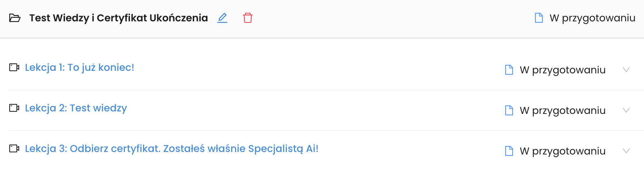Delete module using red trash icon
The height and width of the screenshot is (173, 644).
pyautogui.click(x=248, y=18)
